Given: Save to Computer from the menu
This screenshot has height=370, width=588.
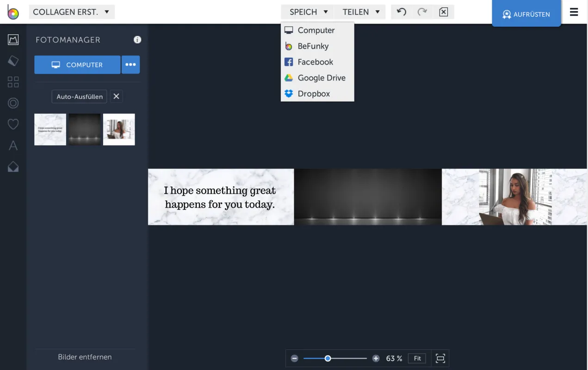Looking at the screenshot, I should [x=317, y=30].
